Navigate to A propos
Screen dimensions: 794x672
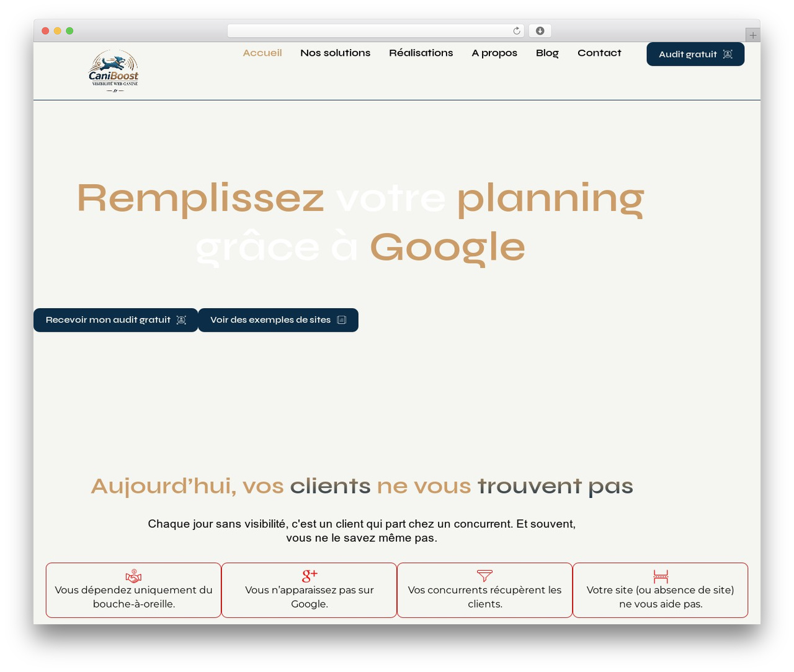pyautogui.click(x=494, y=53)
